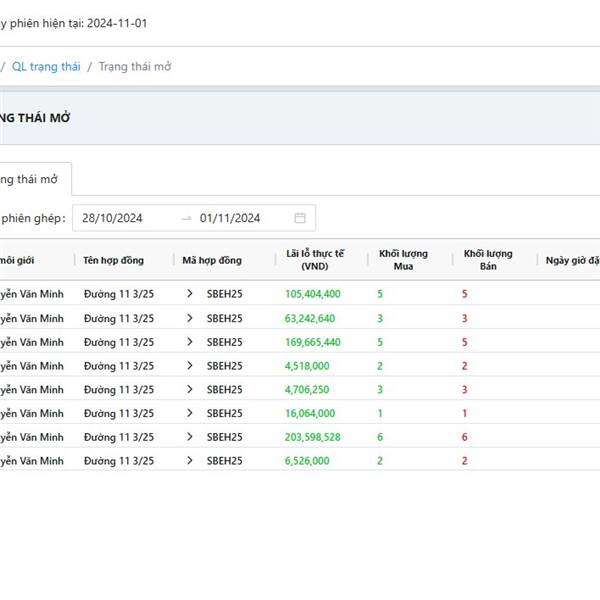The width and height of the screenshot is (600, 600).
Task: Sort by Mã hợp đồng column header
Action: [x=212, y=260]
